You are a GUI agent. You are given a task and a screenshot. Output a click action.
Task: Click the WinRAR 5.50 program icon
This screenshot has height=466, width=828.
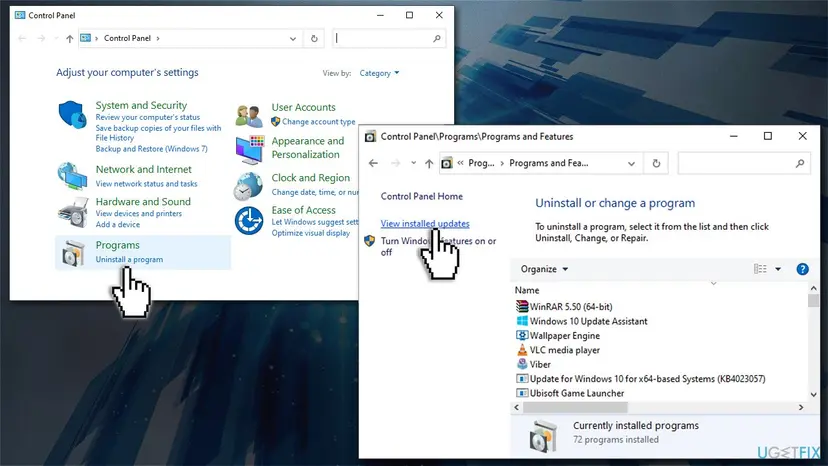click(x=522, y=306)
